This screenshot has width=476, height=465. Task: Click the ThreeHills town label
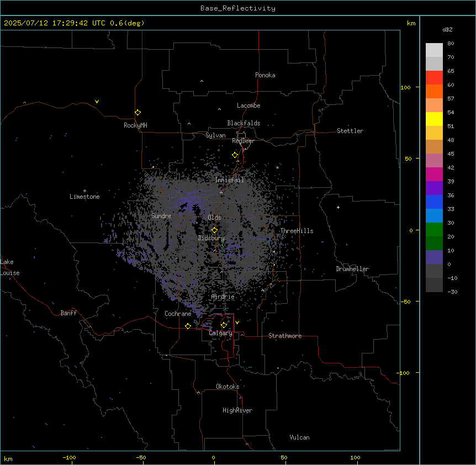click(297, 231)
